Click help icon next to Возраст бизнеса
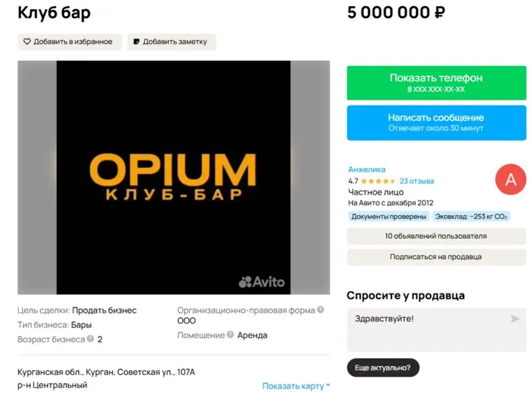This screenshot has width=532, height=399. 90,339
